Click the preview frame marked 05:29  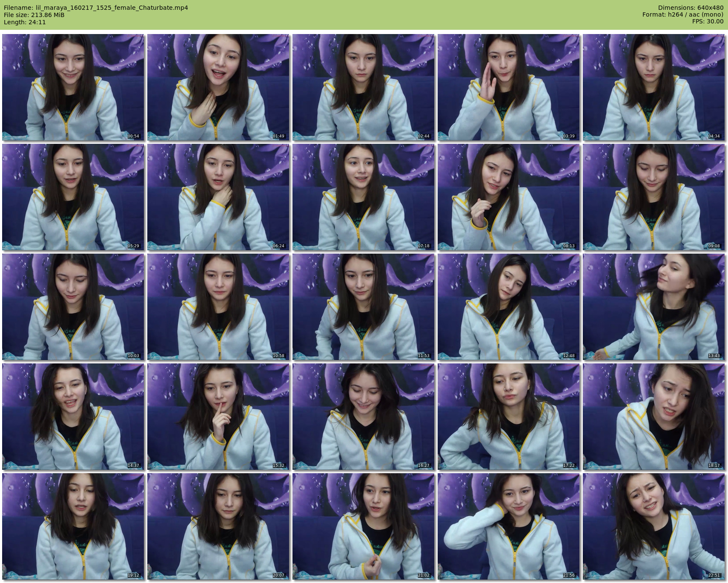point(73,197)
